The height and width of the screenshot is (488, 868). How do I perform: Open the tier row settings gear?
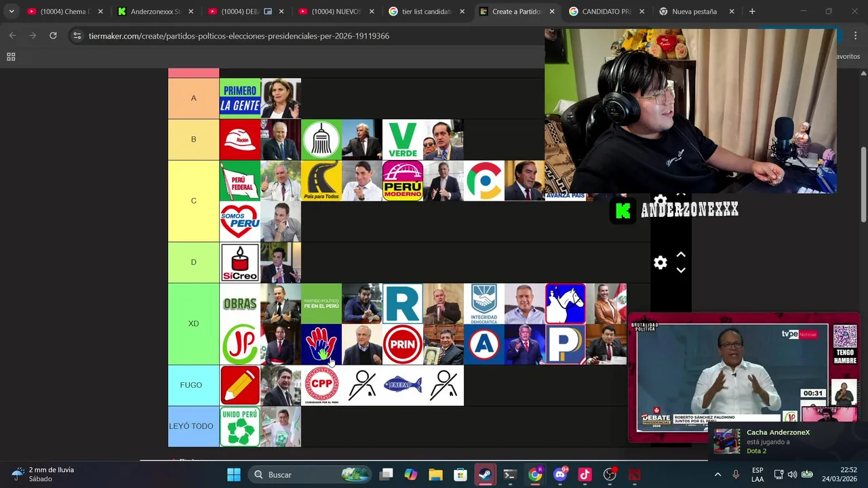coord(660,262)
